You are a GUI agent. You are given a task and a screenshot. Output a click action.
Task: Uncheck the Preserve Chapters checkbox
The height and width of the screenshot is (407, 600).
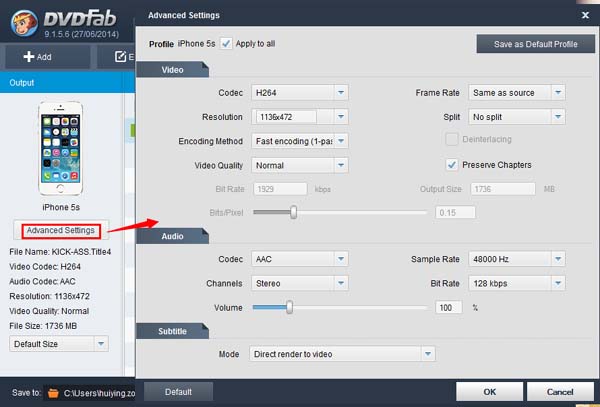[x=452, y=165]
